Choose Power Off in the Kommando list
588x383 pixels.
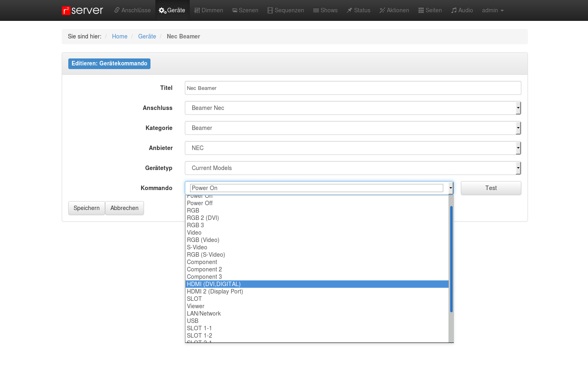coord(200,203)
